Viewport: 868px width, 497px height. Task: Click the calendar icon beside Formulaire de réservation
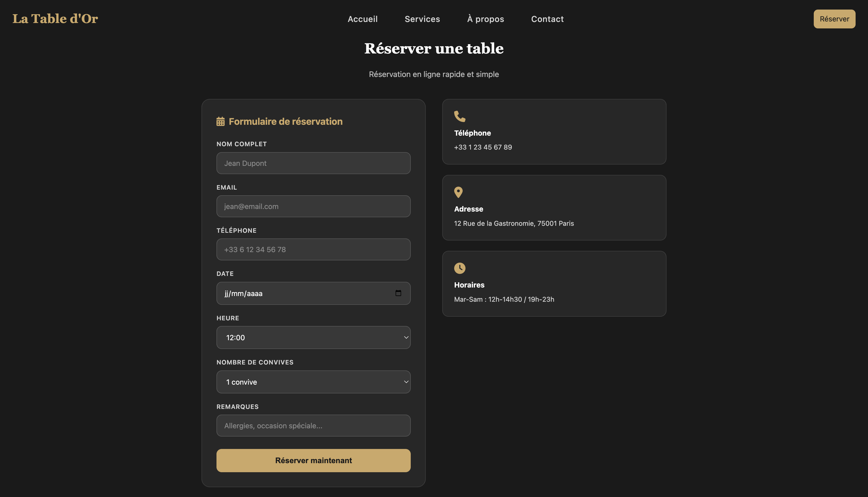click(221, 121)
